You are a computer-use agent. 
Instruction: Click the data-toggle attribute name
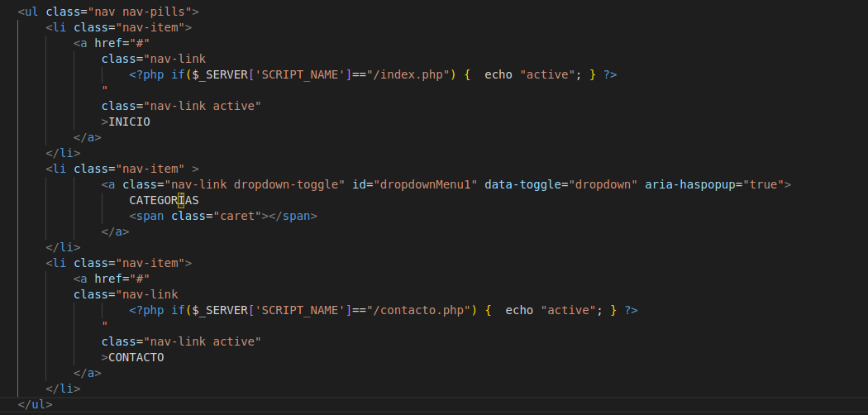pos(522,184)
